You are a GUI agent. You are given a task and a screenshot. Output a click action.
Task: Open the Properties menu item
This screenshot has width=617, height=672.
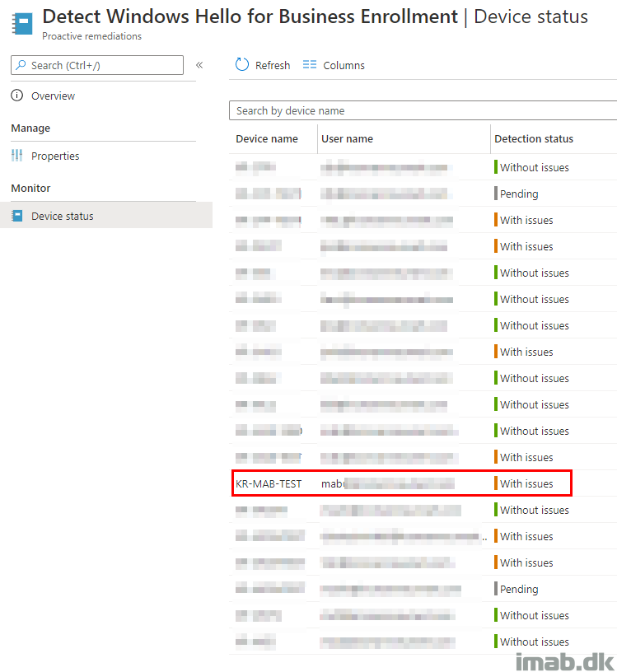click(55, 156)
